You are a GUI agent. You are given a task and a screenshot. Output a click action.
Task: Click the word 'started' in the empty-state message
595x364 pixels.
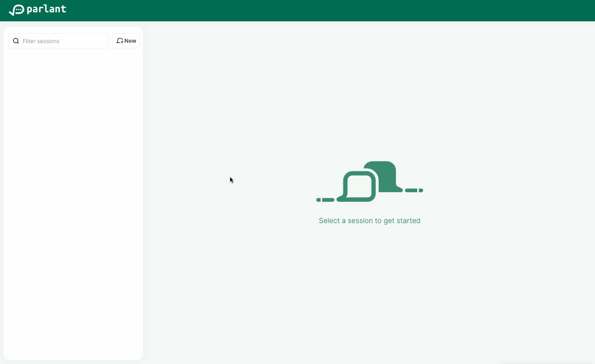point(410,221)
